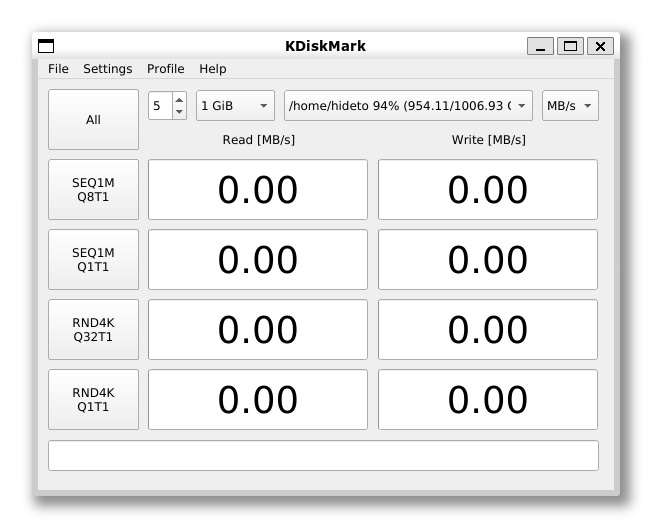Open the MB/s unit dropdown
The width and height of the screenshot is (652, 528).
[x=570, y=106]
